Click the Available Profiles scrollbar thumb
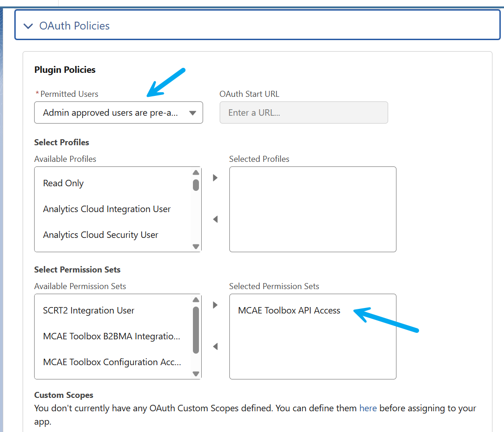This screenshot has width=504, height=432. pos(196,185)
